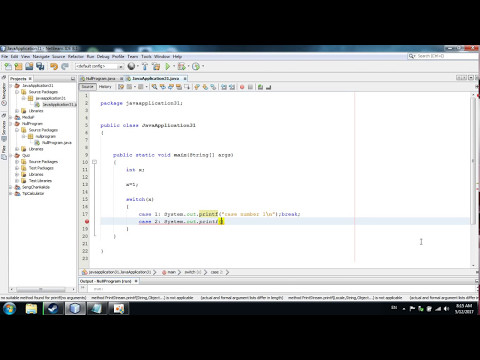Open the File menu
The image size is (480, 360).
pyautogui.click(x=5, y=57)
